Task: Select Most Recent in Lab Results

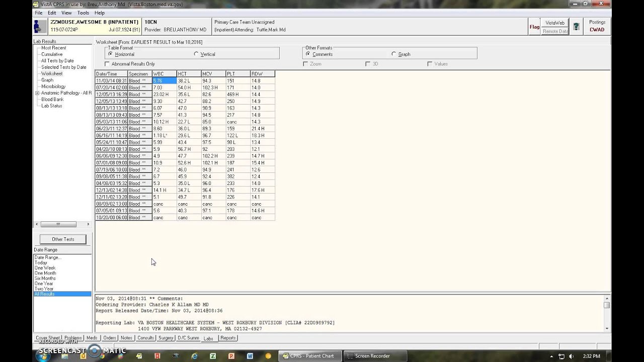Action: coord(54,48)
